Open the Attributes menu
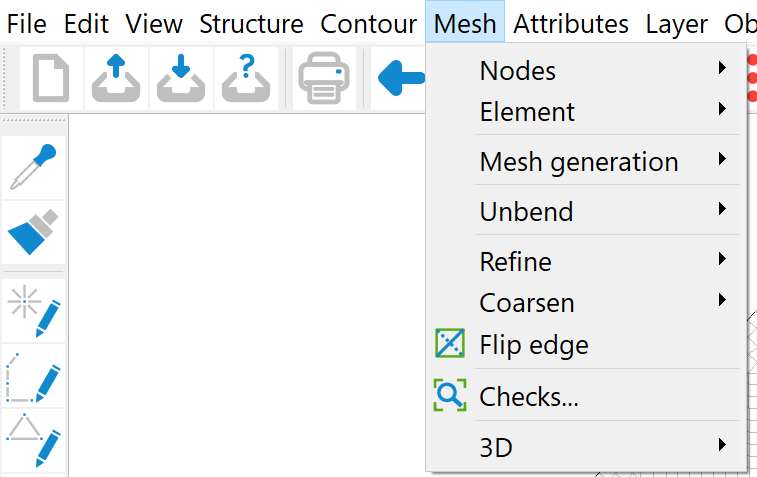The image size is (757, 477). click(571, 24)
